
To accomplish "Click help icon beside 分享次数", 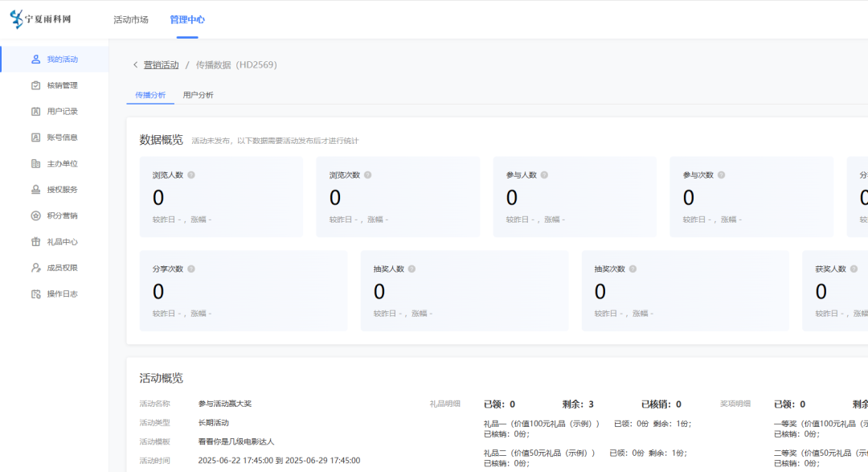I will pos(191,269).
